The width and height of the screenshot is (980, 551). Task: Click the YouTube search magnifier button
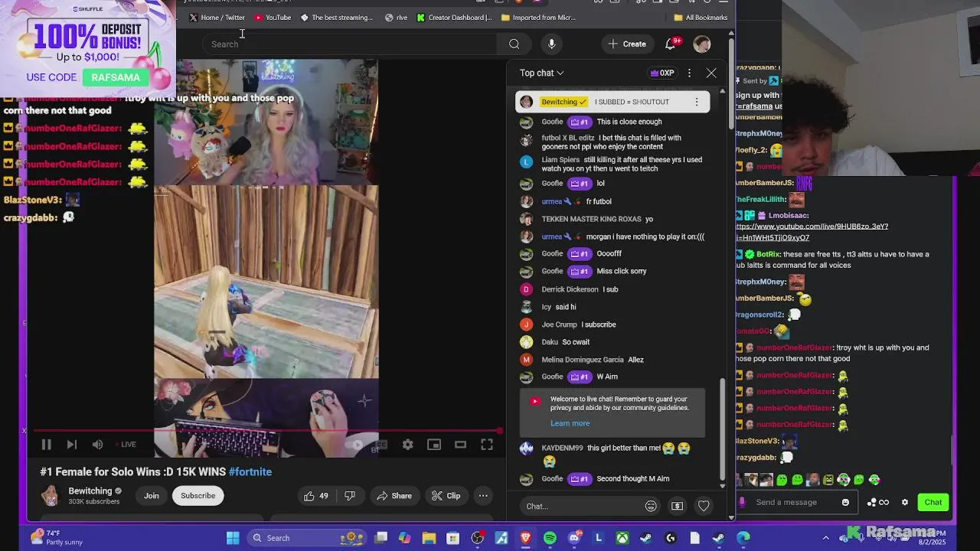514,44
